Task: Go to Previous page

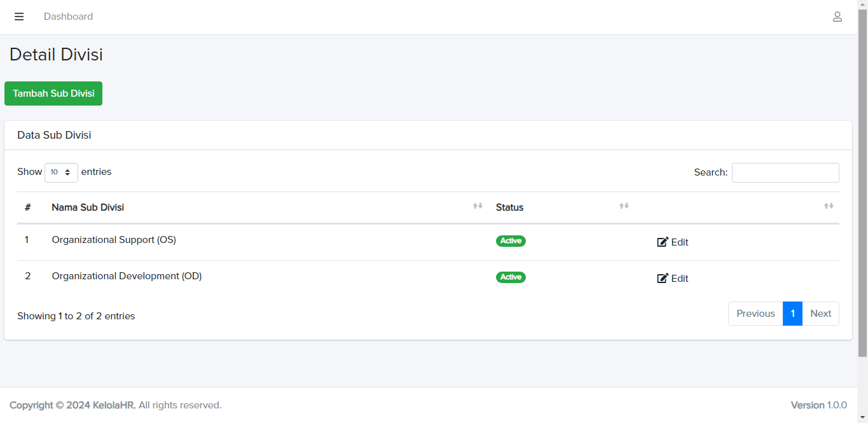Action: click(755, 314)
